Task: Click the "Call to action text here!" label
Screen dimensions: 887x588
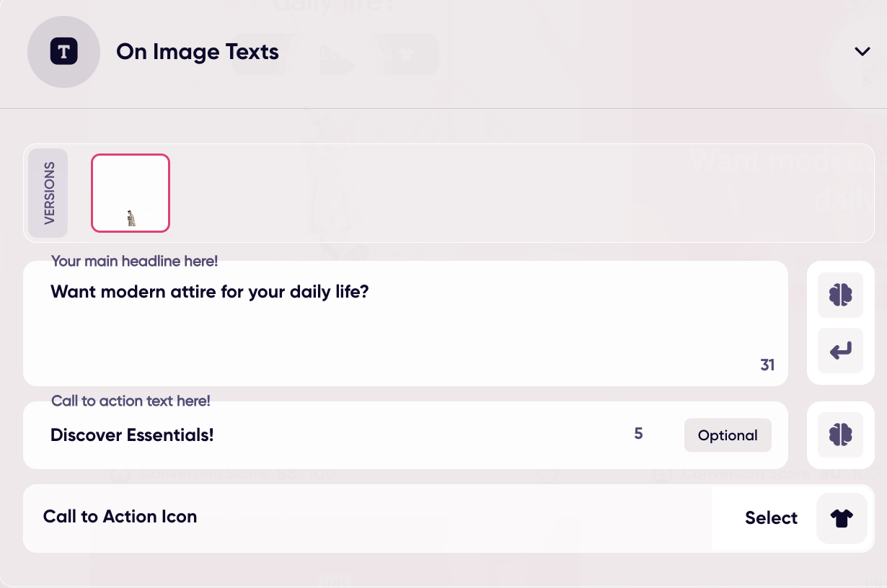Action: 131,401
